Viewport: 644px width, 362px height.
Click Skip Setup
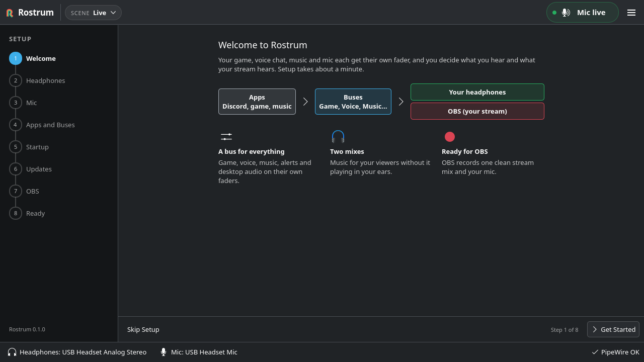143,329
